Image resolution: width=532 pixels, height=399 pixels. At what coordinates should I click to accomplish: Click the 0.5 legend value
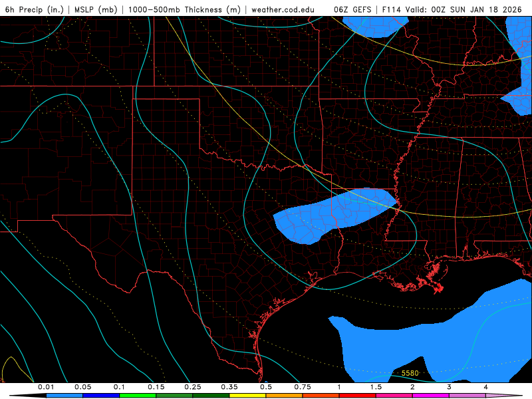pyautogui.click(x=266, y=387)
